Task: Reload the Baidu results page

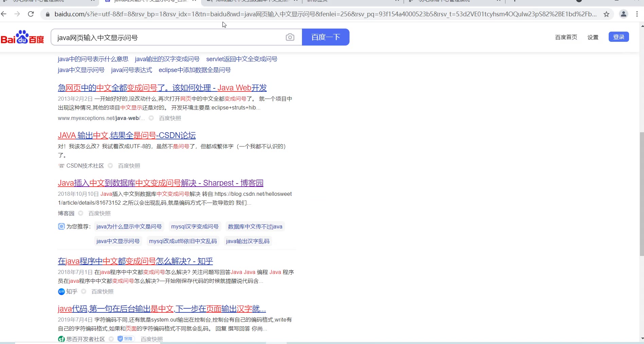Action: 31,14
